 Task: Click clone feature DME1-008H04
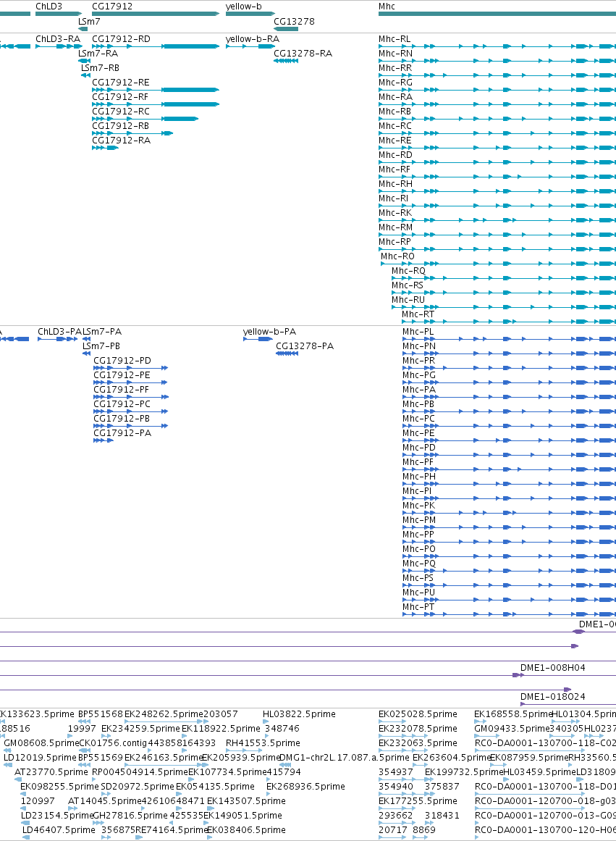click(x=553, y=669)
